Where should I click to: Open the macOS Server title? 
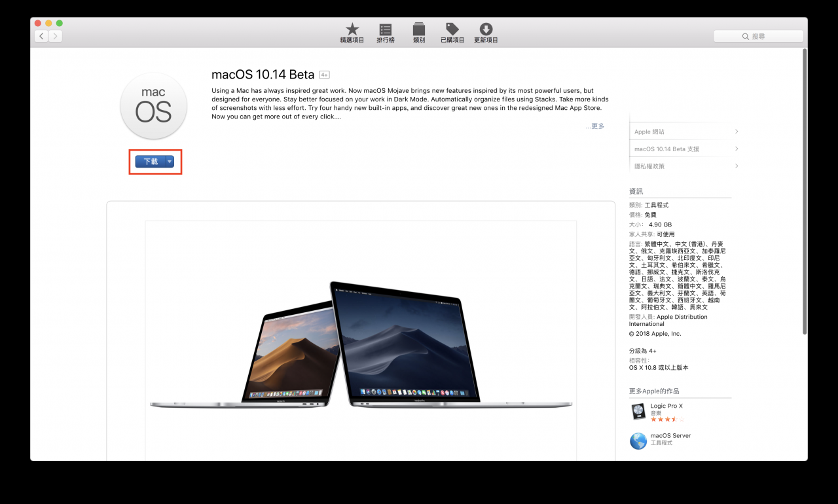tap(670, 435)
